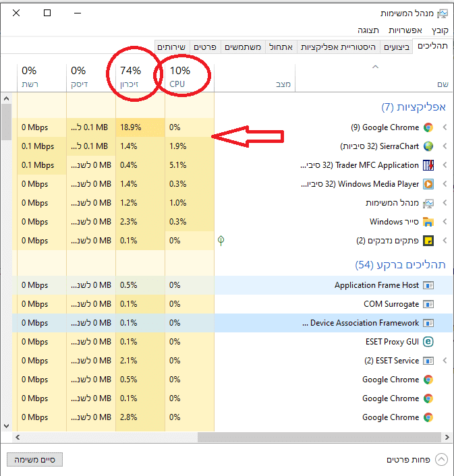Click the Windows Explorer folder icon
The image size is (454, 476).
coord(428,222)
